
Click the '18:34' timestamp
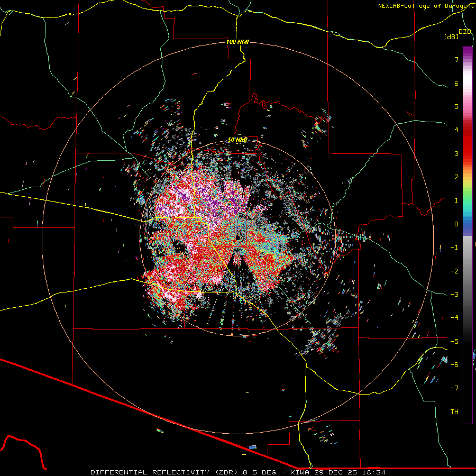click(x=374, y=472)
